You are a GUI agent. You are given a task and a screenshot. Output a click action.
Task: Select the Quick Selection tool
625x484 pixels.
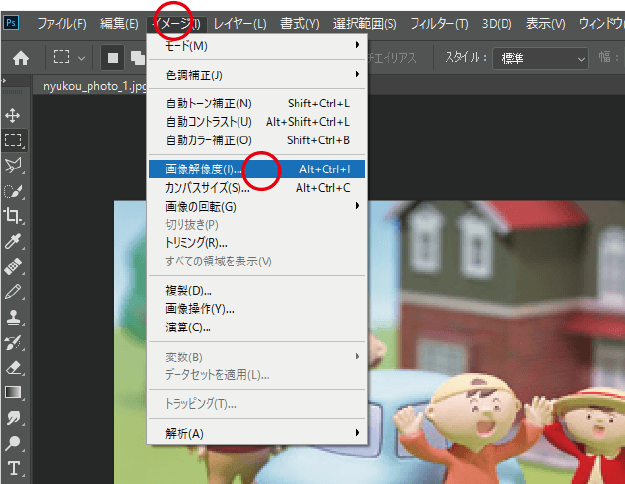(14, 191)
